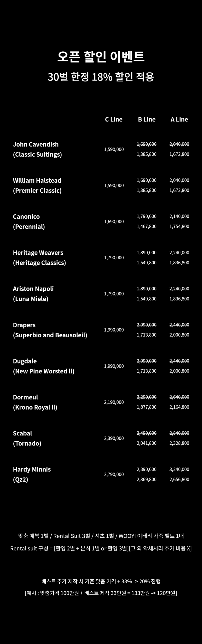Screen dimensions: 202x644
Task: Click the John Cavendish fabric name
Action: click(36, 144)
